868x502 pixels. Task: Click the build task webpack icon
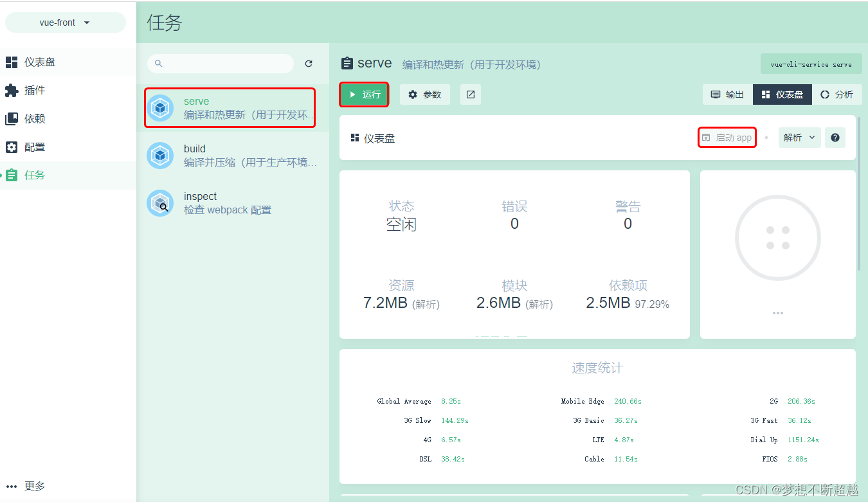point(160,156)
